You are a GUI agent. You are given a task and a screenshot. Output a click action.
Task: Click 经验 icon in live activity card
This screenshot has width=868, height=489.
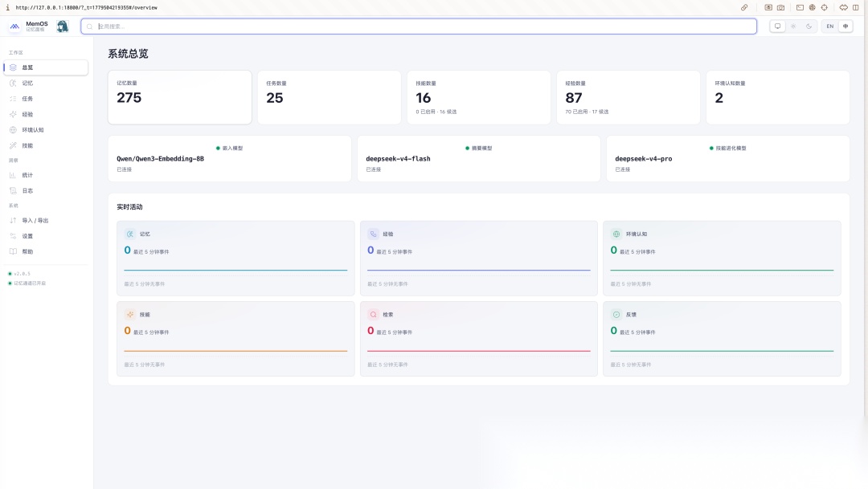coord(373,234)
